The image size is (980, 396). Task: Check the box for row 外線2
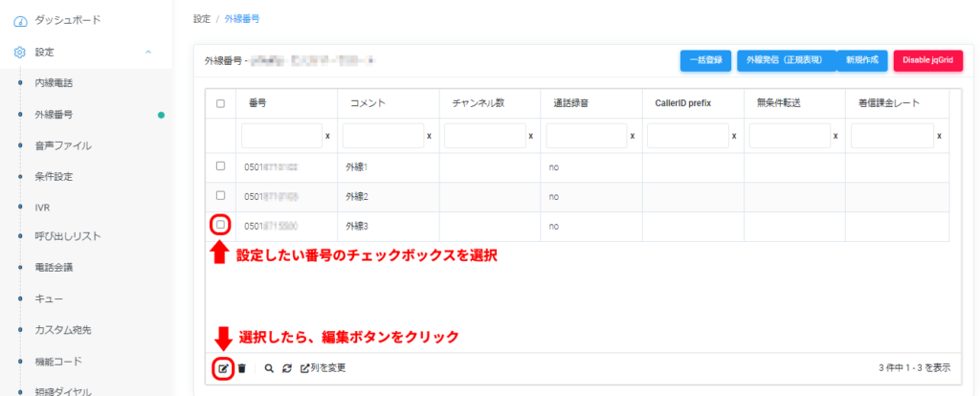coord(220,196)
